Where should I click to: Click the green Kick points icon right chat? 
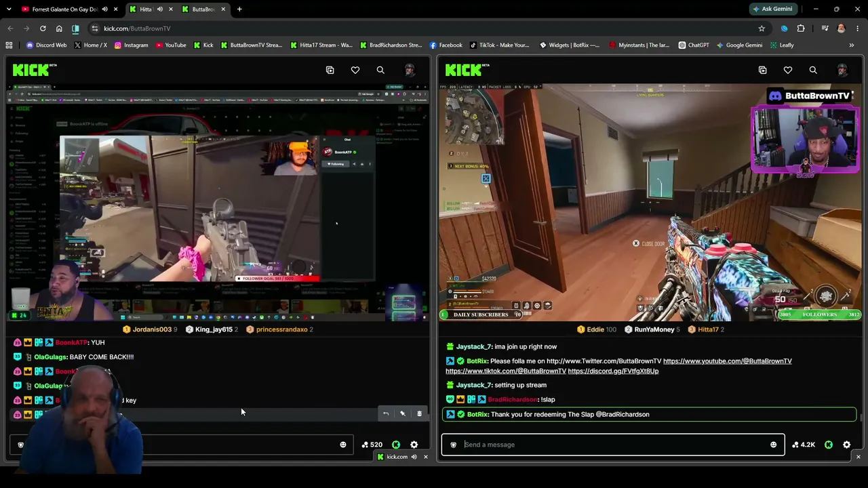coord(829,445)
